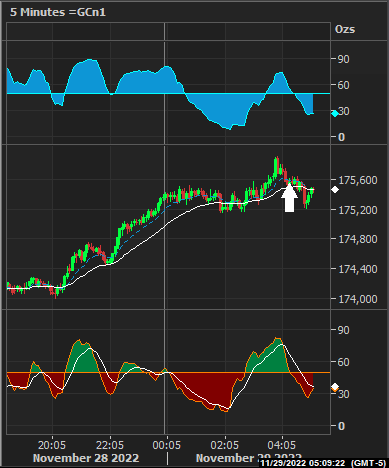Click the 0 label on top indicator axis

[x=341, y=137]
